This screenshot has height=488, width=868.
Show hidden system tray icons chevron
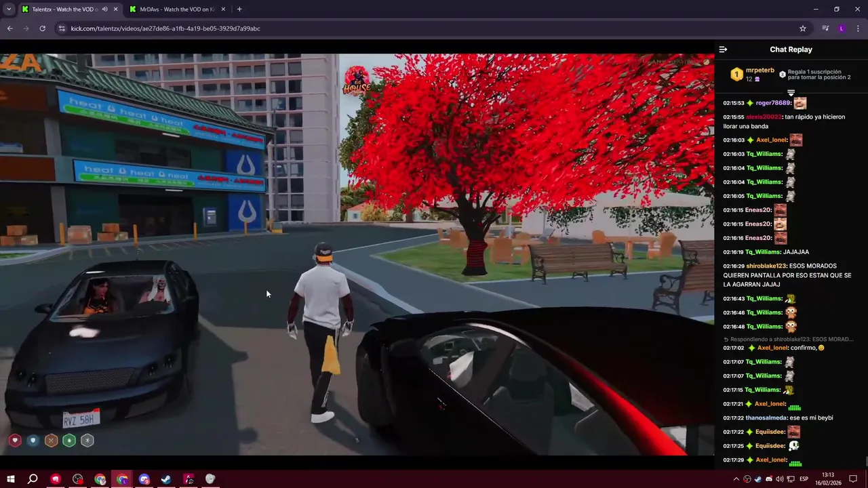(x=736, y=479)
